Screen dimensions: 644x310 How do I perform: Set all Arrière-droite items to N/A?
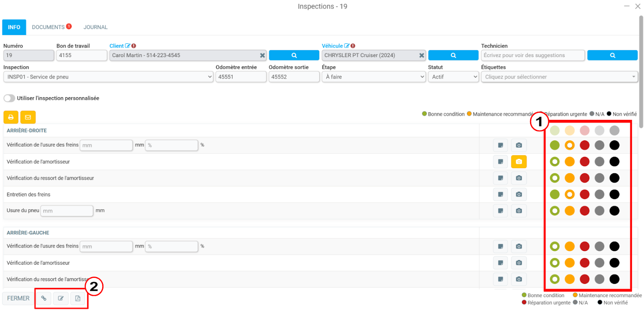599,130
